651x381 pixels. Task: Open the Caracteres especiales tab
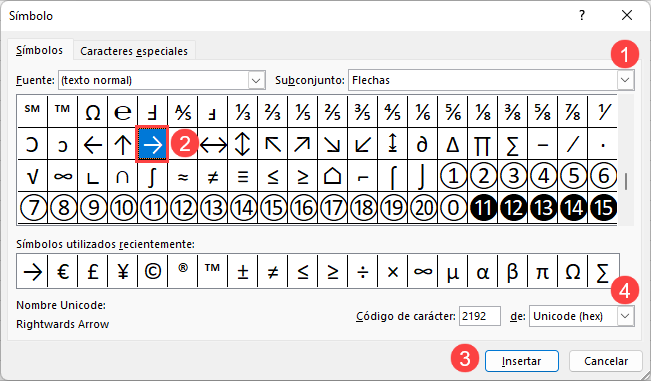[134, 51]
